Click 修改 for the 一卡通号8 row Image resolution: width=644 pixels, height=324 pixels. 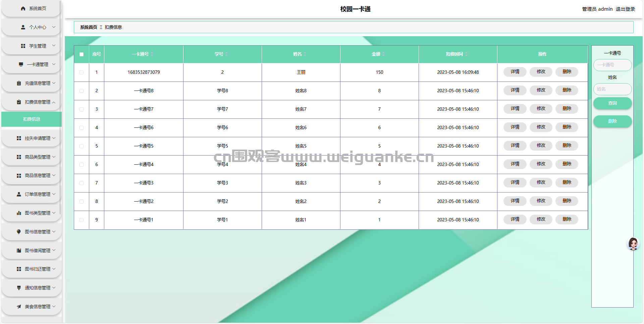[541, 90]
